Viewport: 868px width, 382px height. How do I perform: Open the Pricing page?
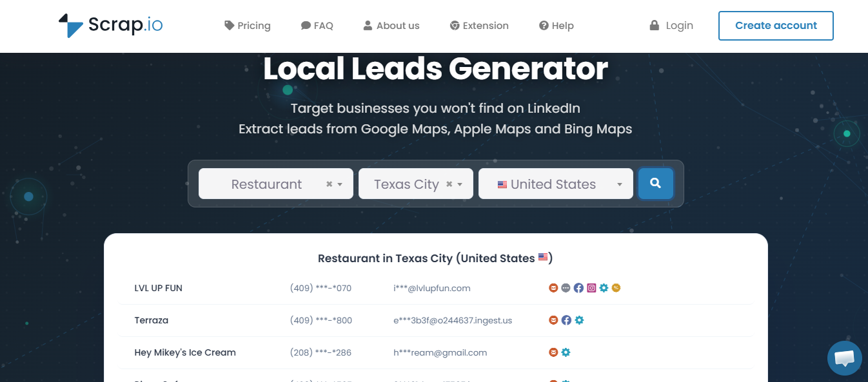[248, 26]
